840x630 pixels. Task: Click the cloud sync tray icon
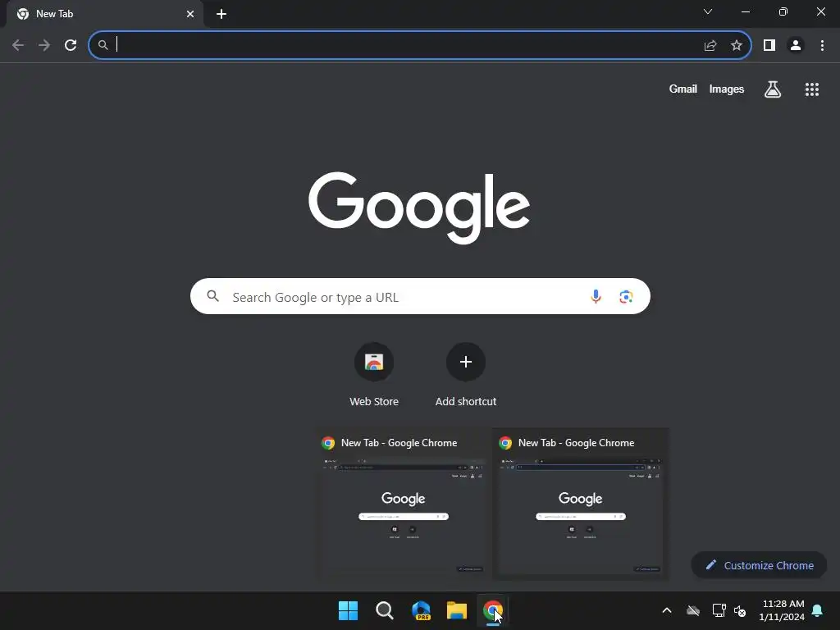(x=693, y=610)
